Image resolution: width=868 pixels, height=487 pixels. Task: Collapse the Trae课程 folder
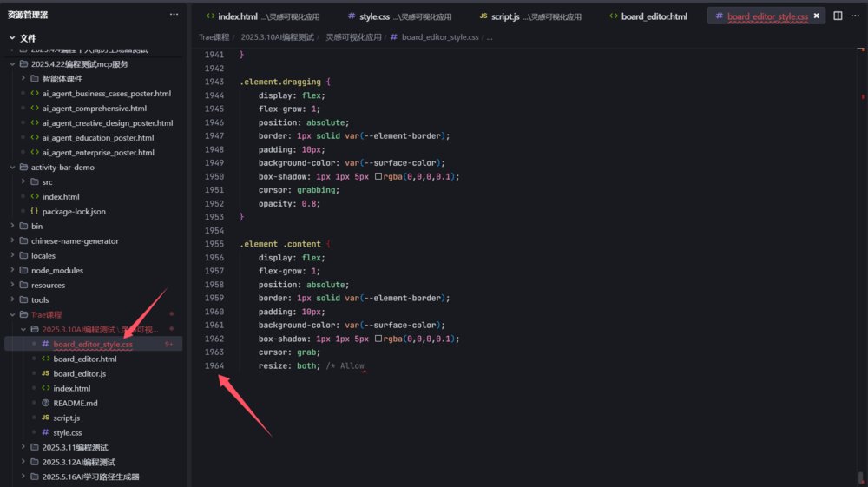(12, 314)
